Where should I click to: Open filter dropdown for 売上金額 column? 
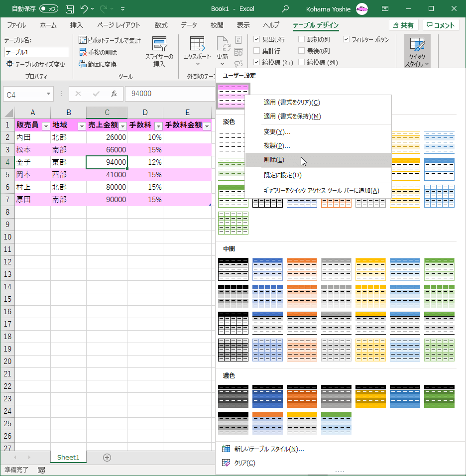pos(122,126)
